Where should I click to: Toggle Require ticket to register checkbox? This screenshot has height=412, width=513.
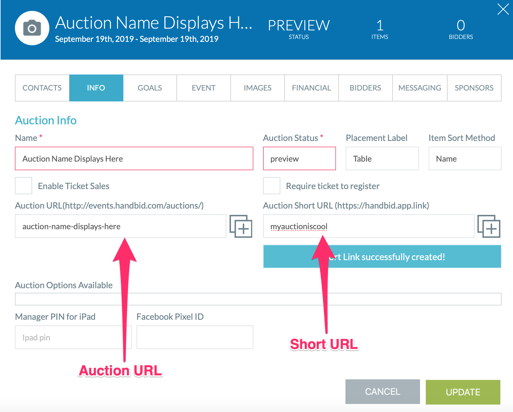point(271,186)
